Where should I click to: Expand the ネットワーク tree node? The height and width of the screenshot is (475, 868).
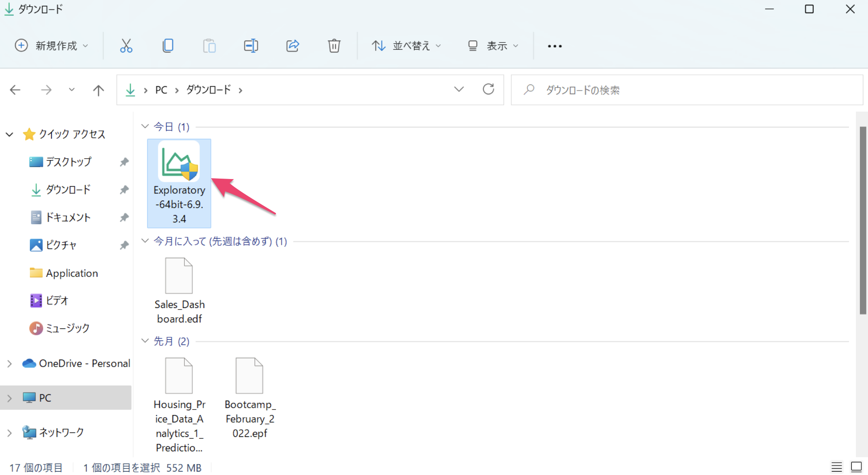10,433
